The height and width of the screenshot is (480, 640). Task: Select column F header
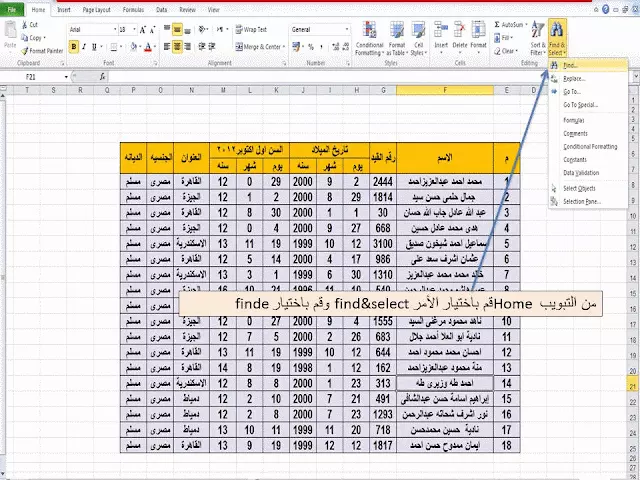point(445,90)
